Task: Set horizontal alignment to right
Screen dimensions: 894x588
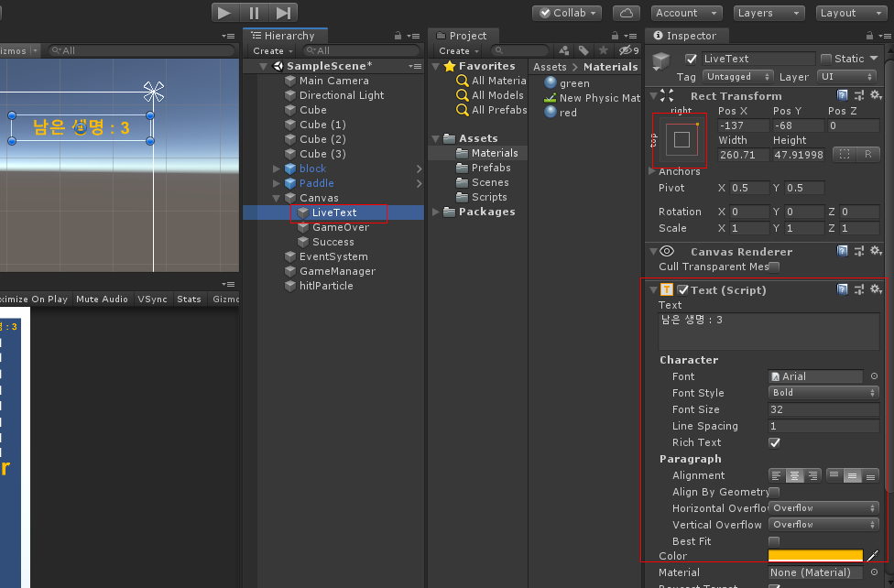Action: click(x=812, y=475)
